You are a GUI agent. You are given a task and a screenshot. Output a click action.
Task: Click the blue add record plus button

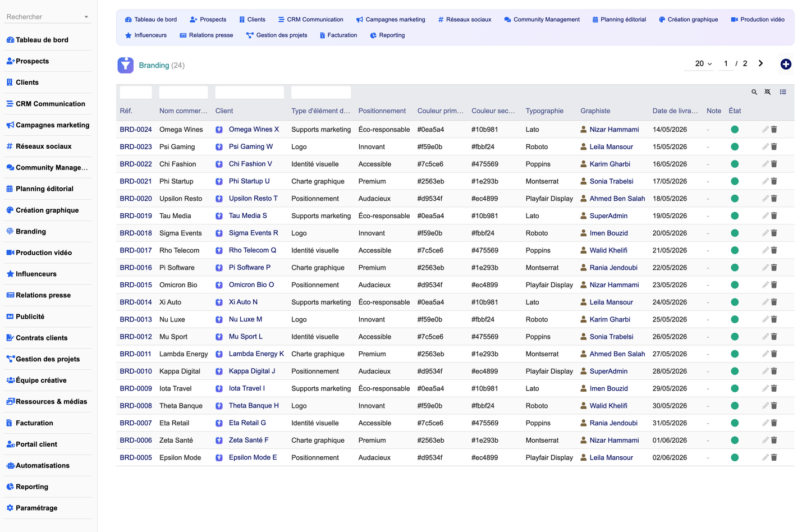point(786,64)
